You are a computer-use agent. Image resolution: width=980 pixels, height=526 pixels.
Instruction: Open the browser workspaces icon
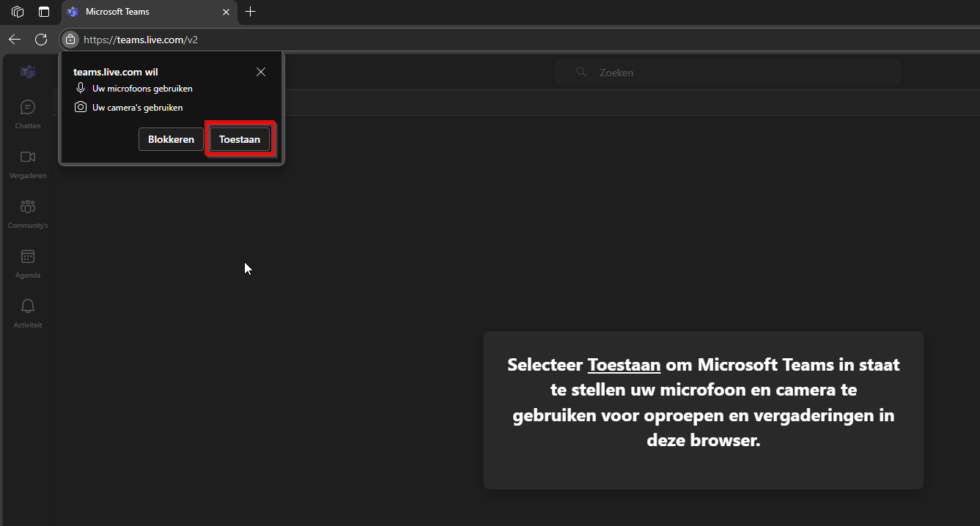pyautogui.click(x=18, y=12)
